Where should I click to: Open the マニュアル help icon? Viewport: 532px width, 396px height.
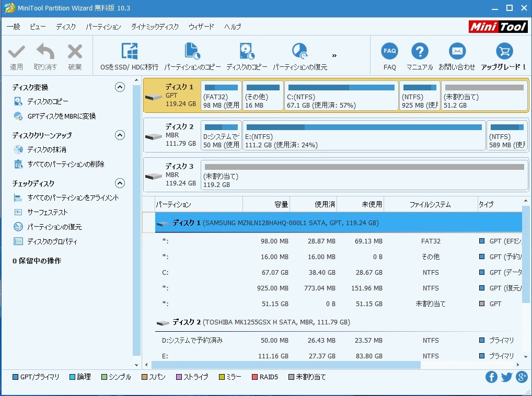[x=420, y=52]
